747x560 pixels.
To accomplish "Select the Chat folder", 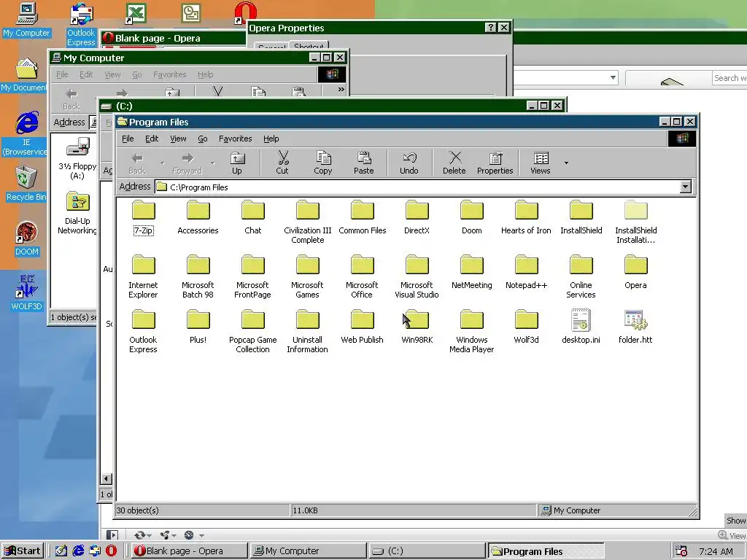I will coord(252,218).
